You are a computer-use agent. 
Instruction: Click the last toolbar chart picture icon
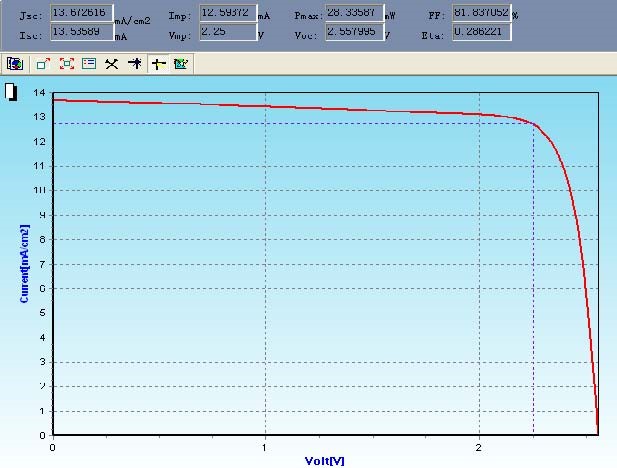[181, 63]
